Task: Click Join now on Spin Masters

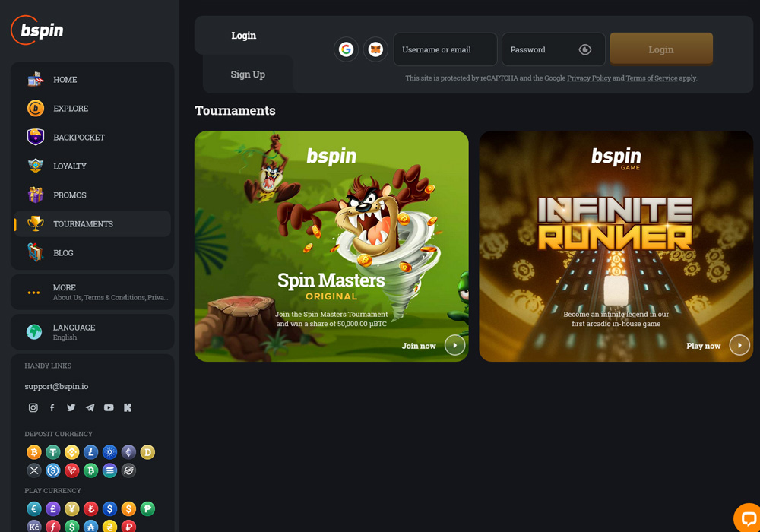Action: tap(433, 346)
